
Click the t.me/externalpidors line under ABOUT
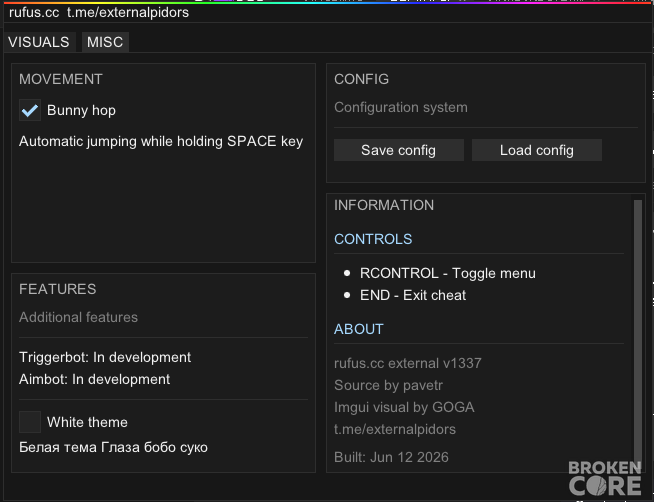(395, 429)
